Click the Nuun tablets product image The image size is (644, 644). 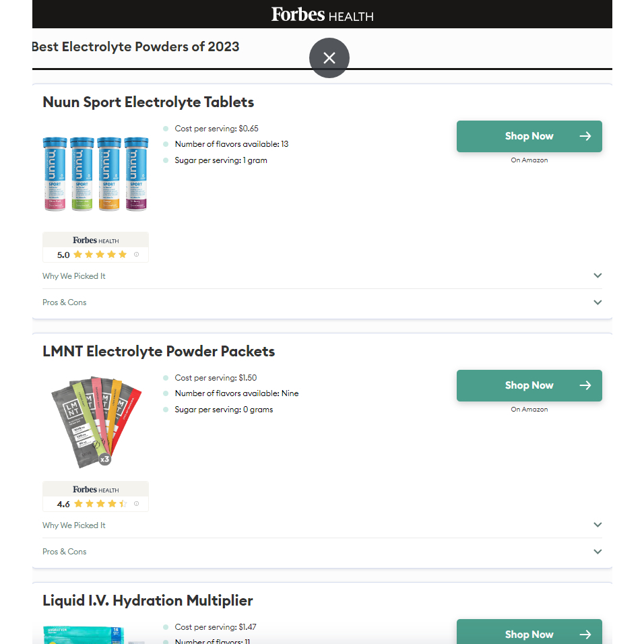click(96, 173)
